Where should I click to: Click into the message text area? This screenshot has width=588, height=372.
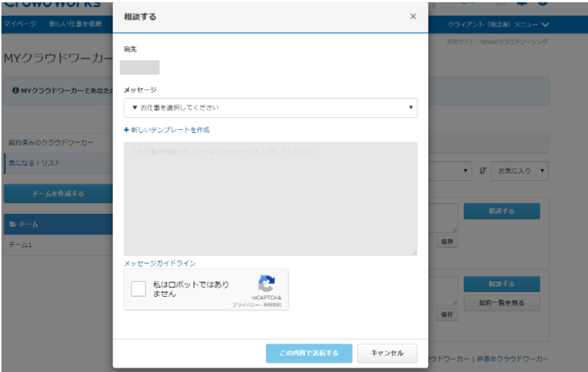[x=269, y=199]
